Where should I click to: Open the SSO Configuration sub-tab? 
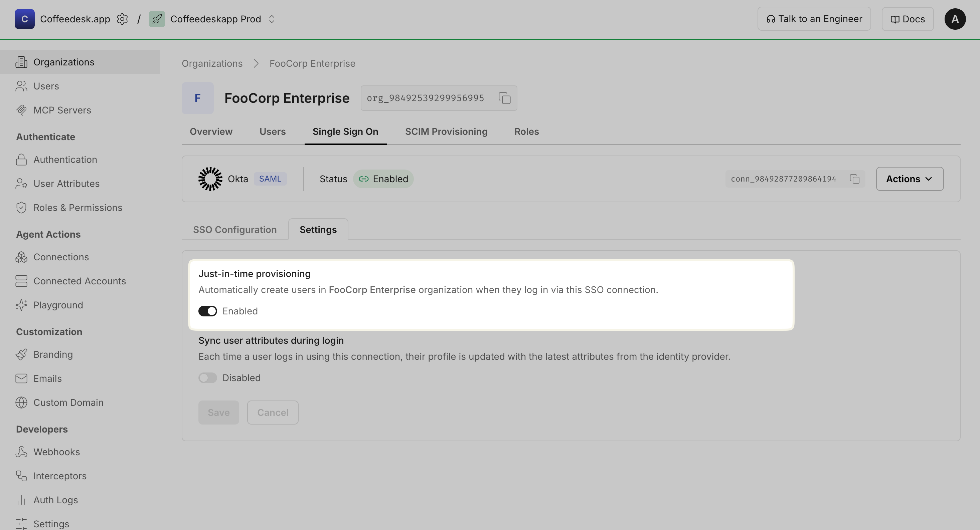click(x=235, y=230)
